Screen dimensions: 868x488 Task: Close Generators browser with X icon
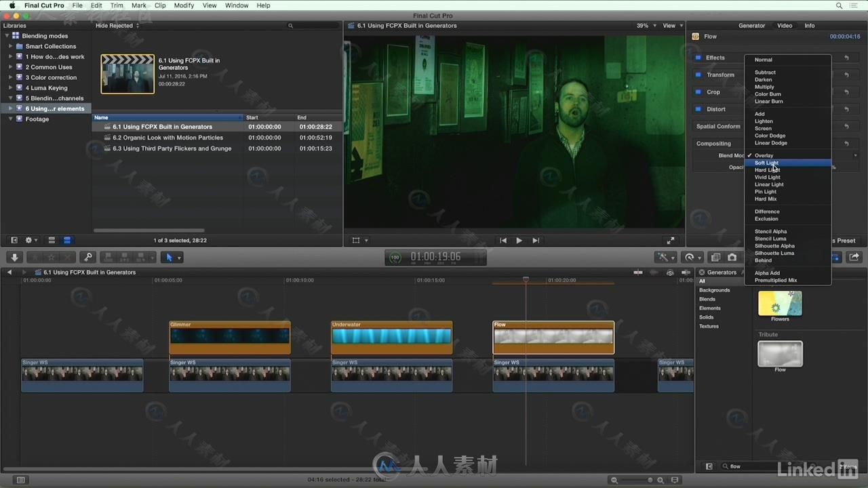(702, 272)
